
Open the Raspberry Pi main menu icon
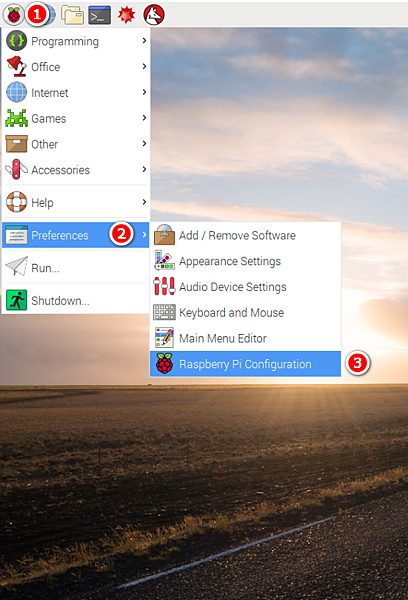pyautogui.click(x=14, y=15)
